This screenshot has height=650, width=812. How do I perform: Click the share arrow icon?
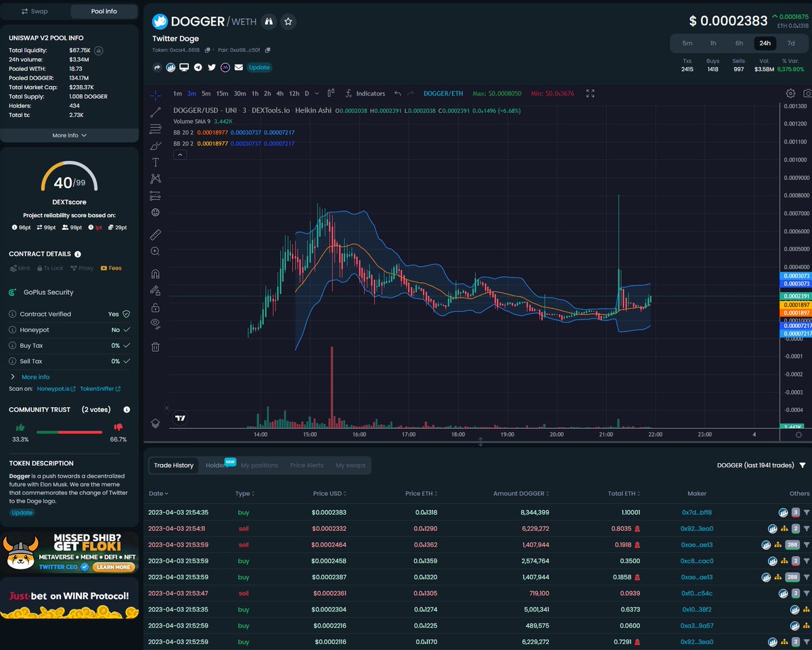tap(157, 67)
